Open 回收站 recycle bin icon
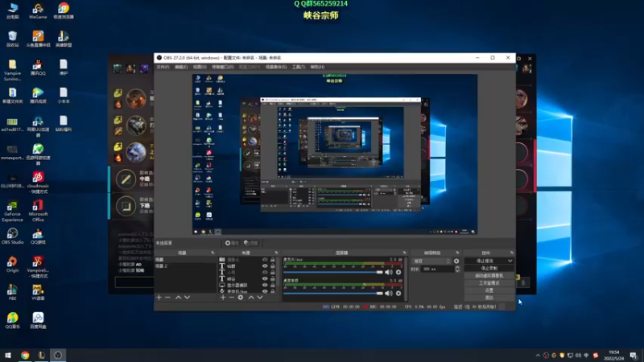The image size is (644, 362). (x=12, y=39)
